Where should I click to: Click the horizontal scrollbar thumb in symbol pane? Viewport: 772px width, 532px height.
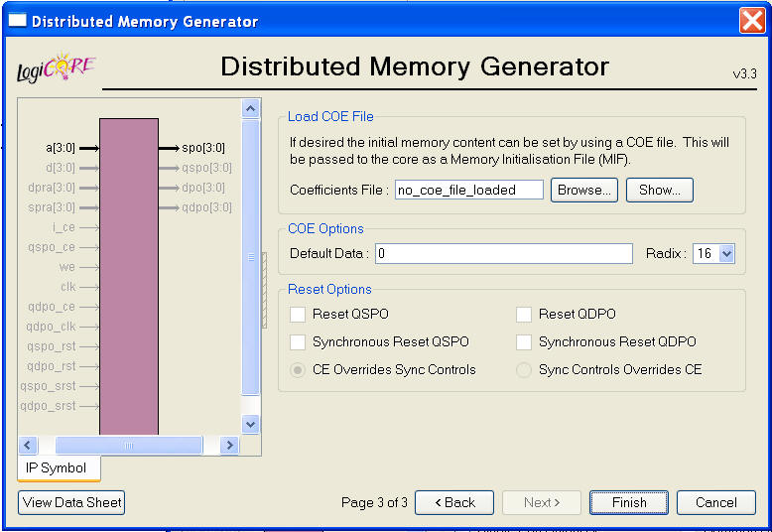tap(129, 446)
